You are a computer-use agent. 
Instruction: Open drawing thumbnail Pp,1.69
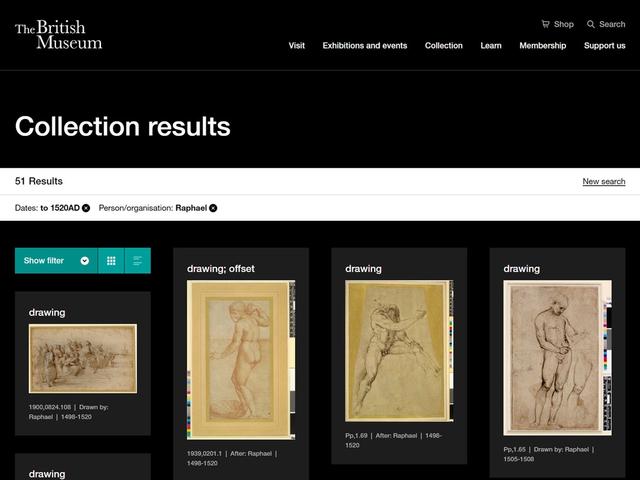click(x=399, y=351)
